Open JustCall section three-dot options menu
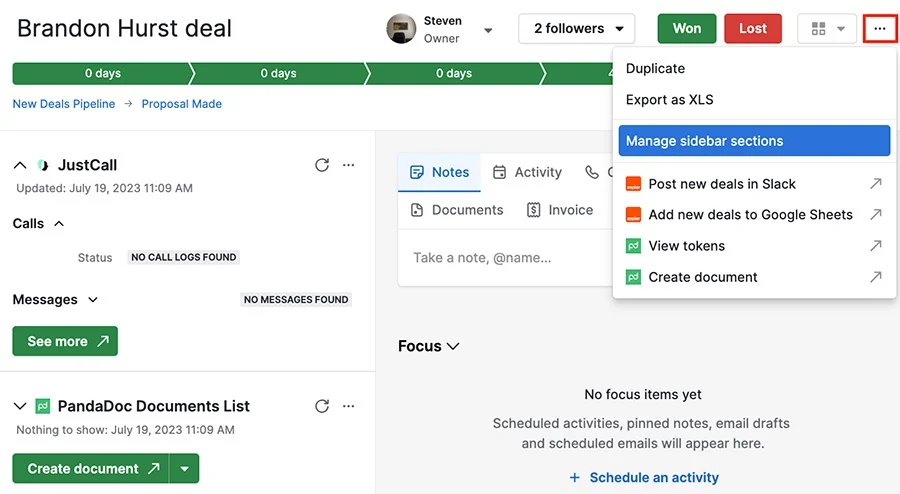900x494 pixels. click(348, 165)
